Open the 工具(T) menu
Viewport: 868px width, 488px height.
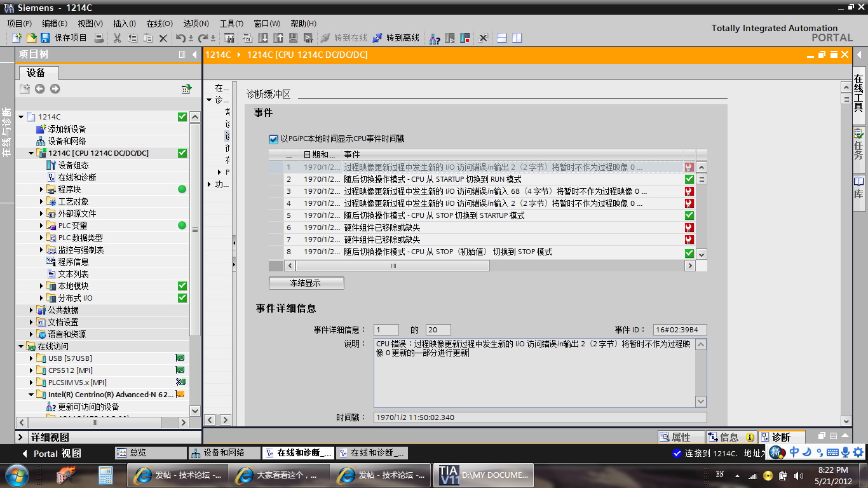pyautogui.click(x=231, y=24)
